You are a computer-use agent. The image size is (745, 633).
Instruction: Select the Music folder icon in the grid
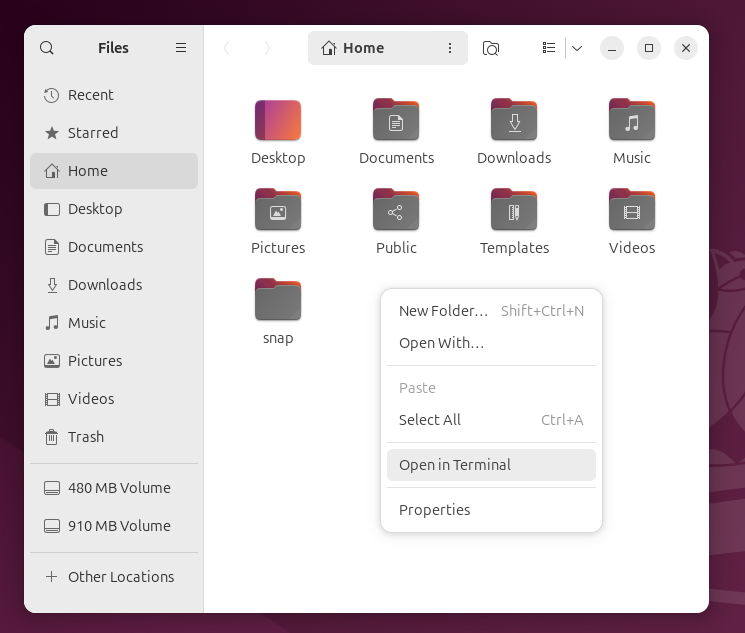click(x=632, y=120)
